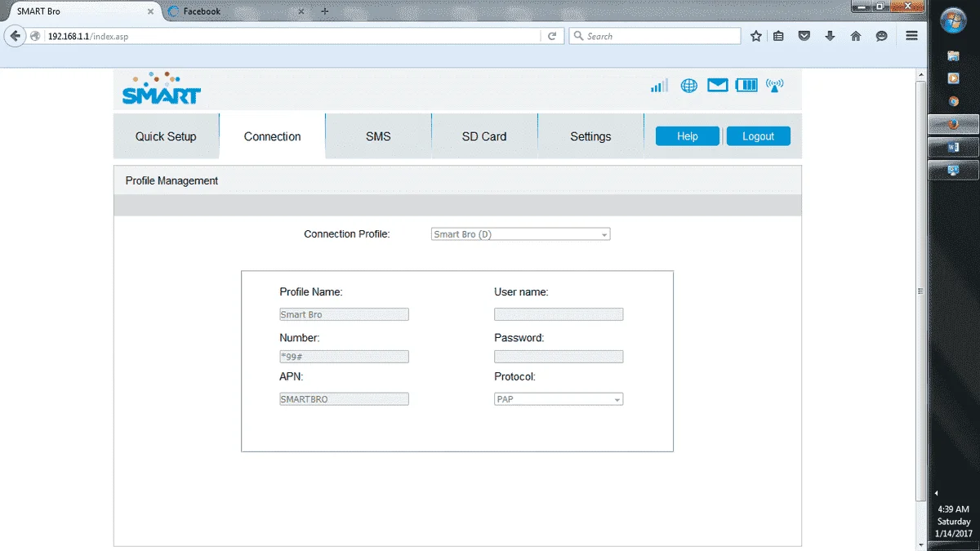Click the Profile Name field
The width and height of the screenshot is (980, 551).
click(344, 314)
